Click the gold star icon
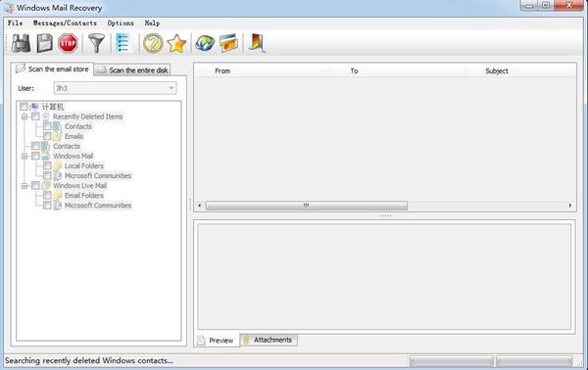Screen dimensions: 588x370 coord(176,43)
